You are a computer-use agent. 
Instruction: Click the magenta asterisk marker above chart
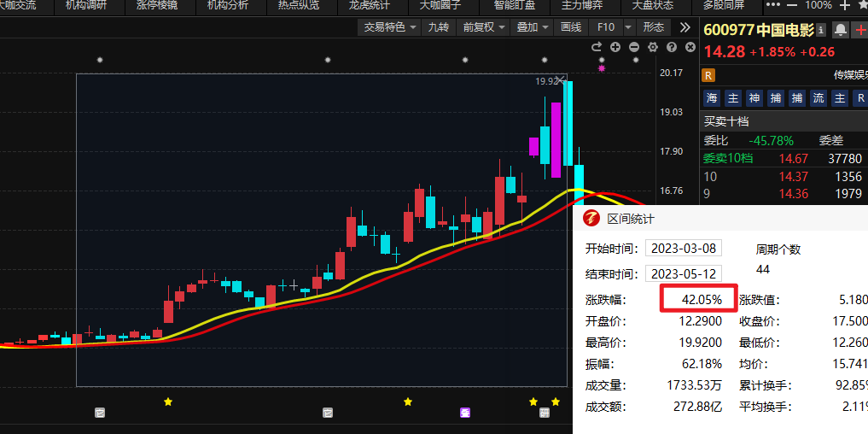[x=602, y=68]
